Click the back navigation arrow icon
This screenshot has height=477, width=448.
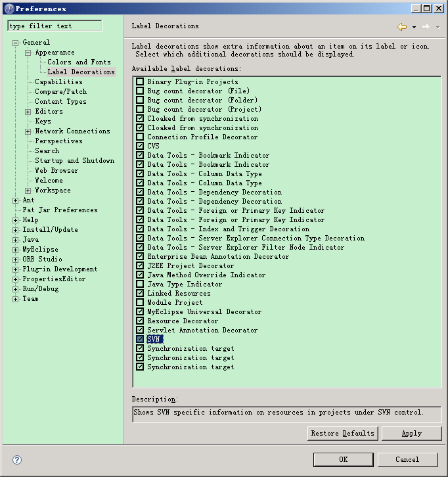[x=402, y=27]
